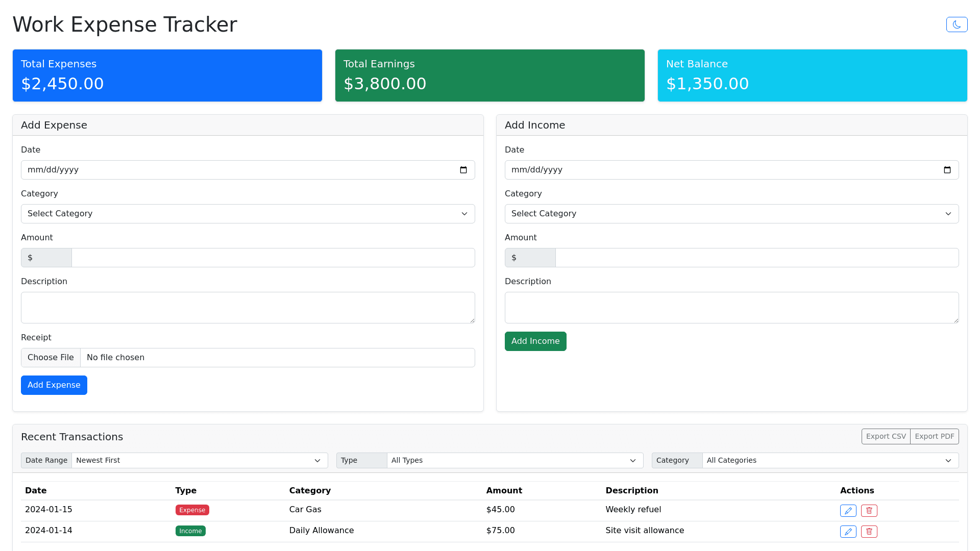This screenshot has width=980, height=551.
Task: Open the All Types filter dropdown
Action: pyautogui.click(x=514, y=460)
